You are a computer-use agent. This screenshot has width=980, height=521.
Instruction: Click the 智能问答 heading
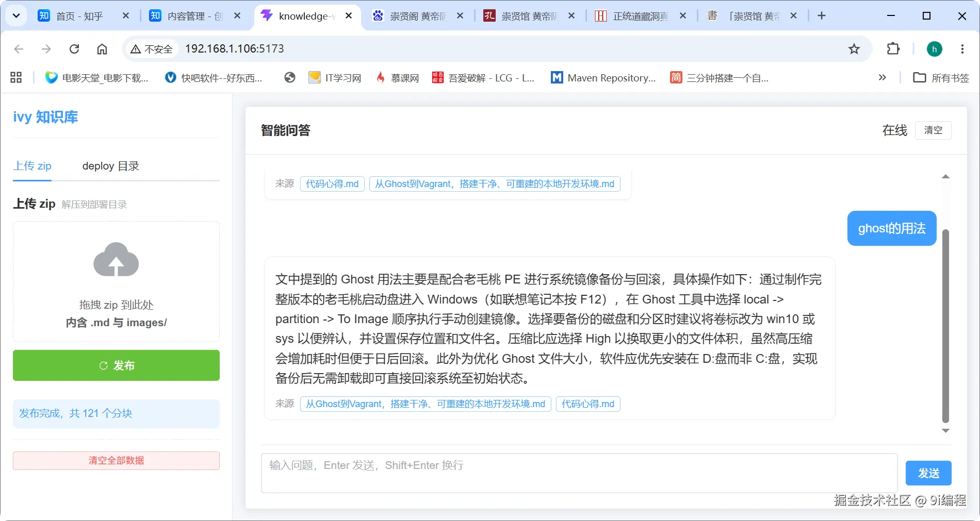[x=286, y=130]
